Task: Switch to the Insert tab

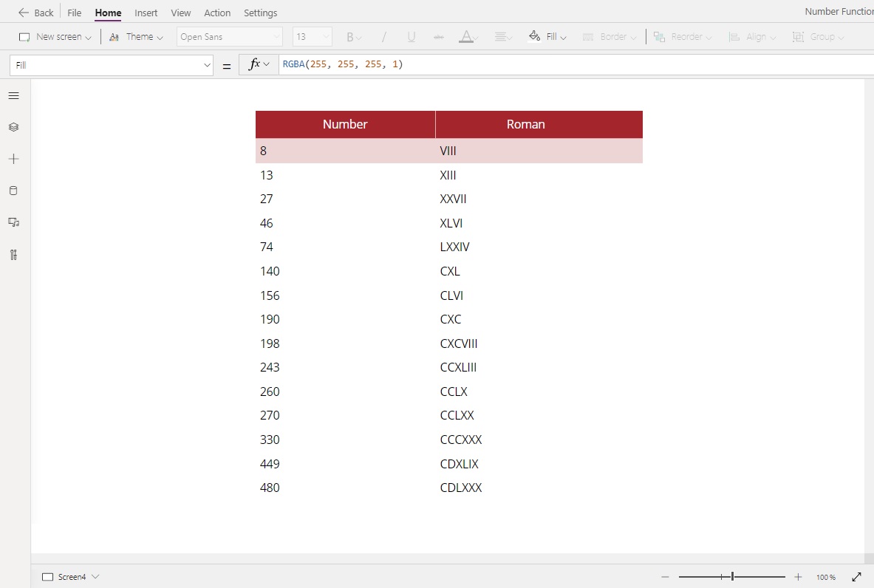Action: point(146,13)
